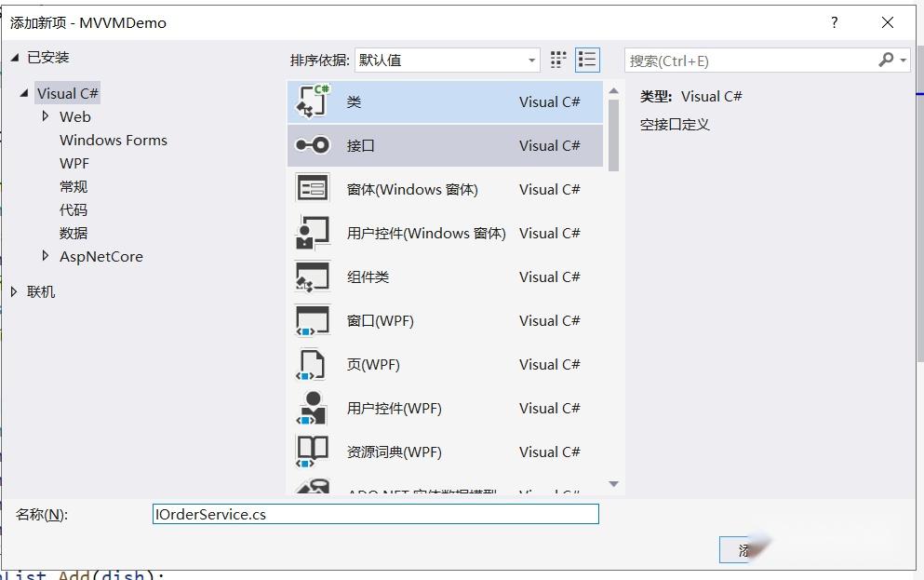Viewport: 924px width, 580px height.
Task: Pick the 组件类 template icon
Action: [312, 277]
